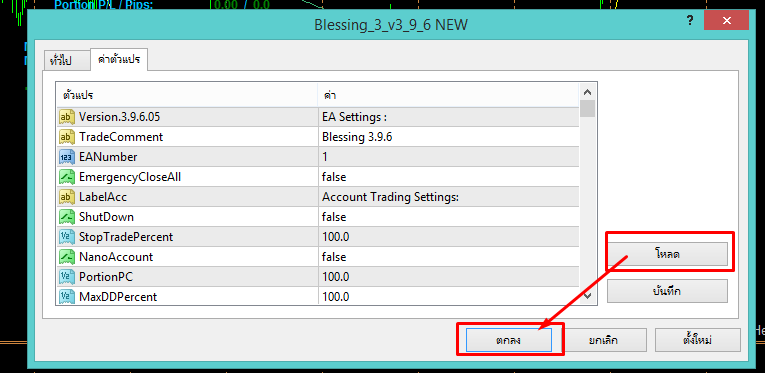Click the double icon beside PortionPC
The image size is (765, 373).
(66, 277)
